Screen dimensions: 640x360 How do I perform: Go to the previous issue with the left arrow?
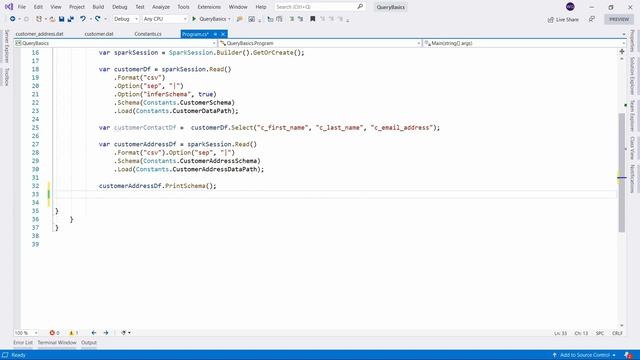coord(93,333)
